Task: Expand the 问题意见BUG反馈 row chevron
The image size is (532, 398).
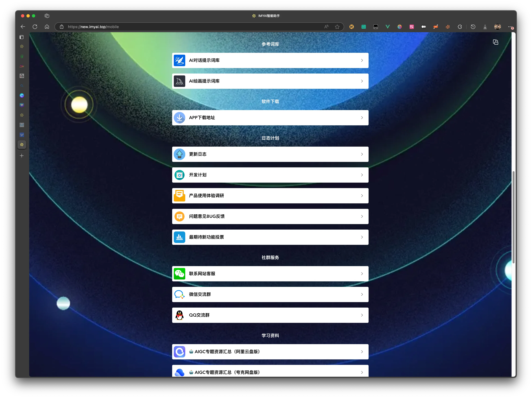Action: 362,216
